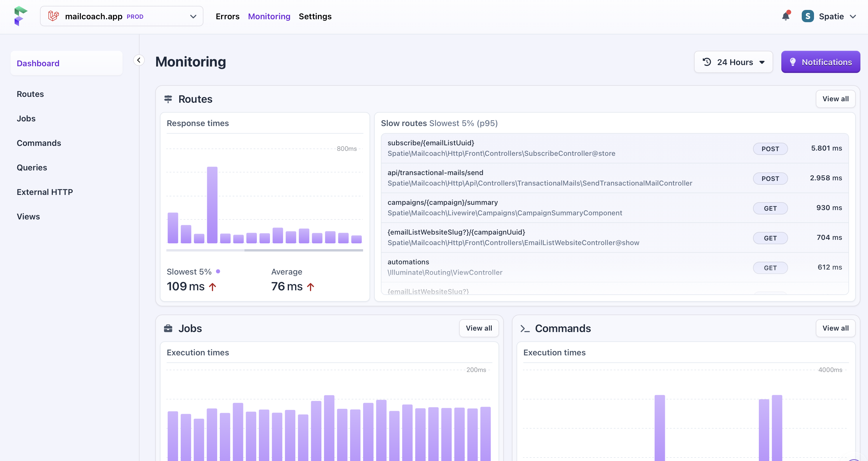Go to the Errors tab
Viewport: 868px width, 461px height.
[227, 16]
